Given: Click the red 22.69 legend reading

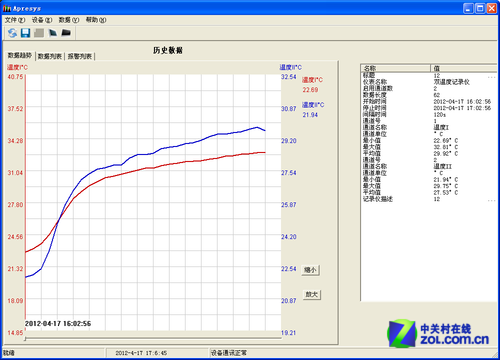Looking at the screenshot, I should click(310, 90).
